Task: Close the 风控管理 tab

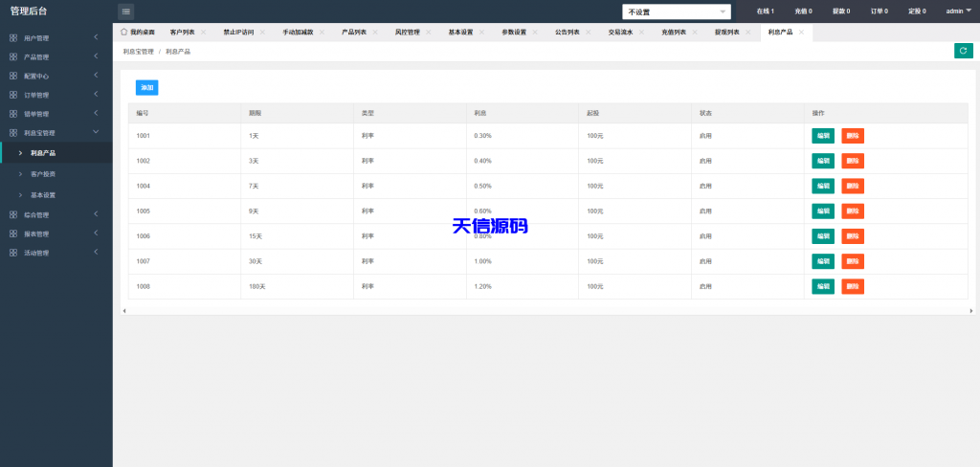Action: click(x=429, y=33)
